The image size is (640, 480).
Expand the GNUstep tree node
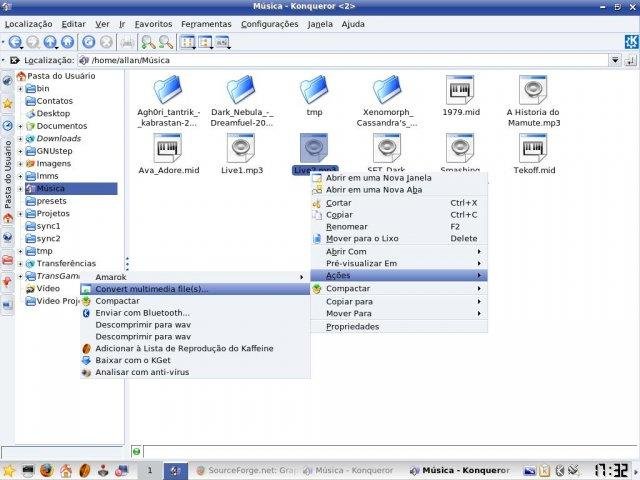click(x=20, y=151)
